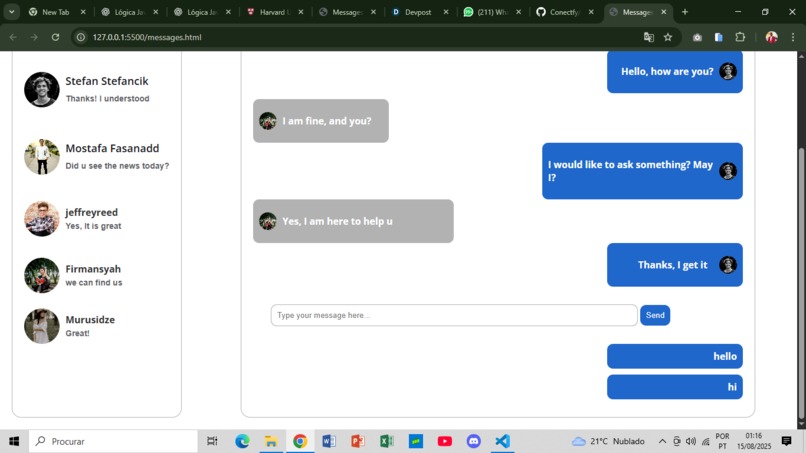Open the Chrome profile avatar

coord(771,37)
